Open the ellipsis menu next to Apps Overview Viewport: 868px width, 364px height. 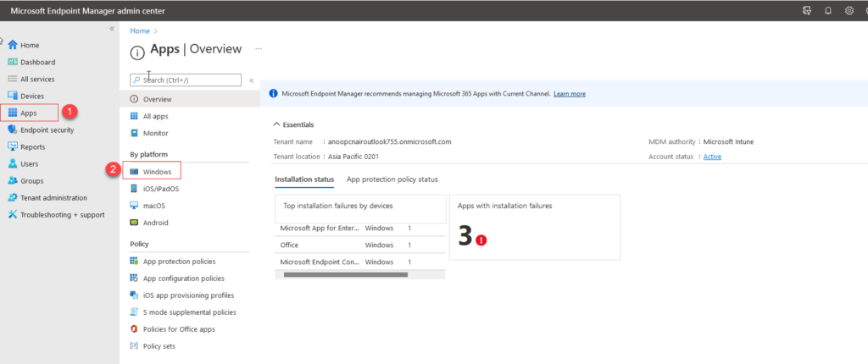click(x=258, y=49)
